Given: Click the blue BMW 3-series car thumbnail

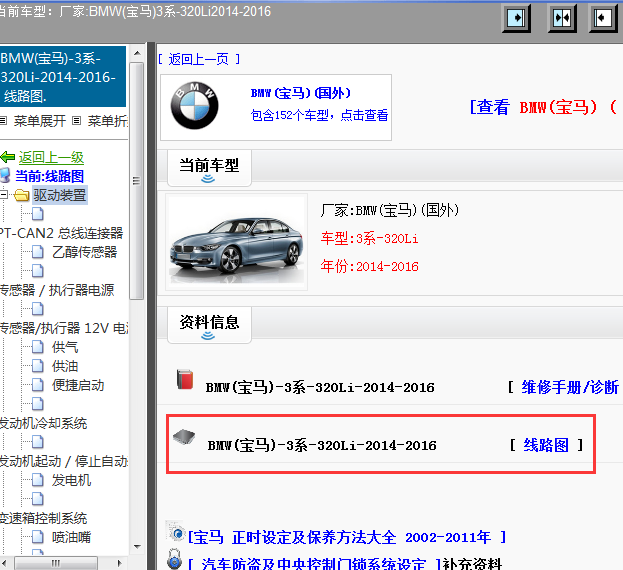Looking at the screenshot, I should [236, 242].
